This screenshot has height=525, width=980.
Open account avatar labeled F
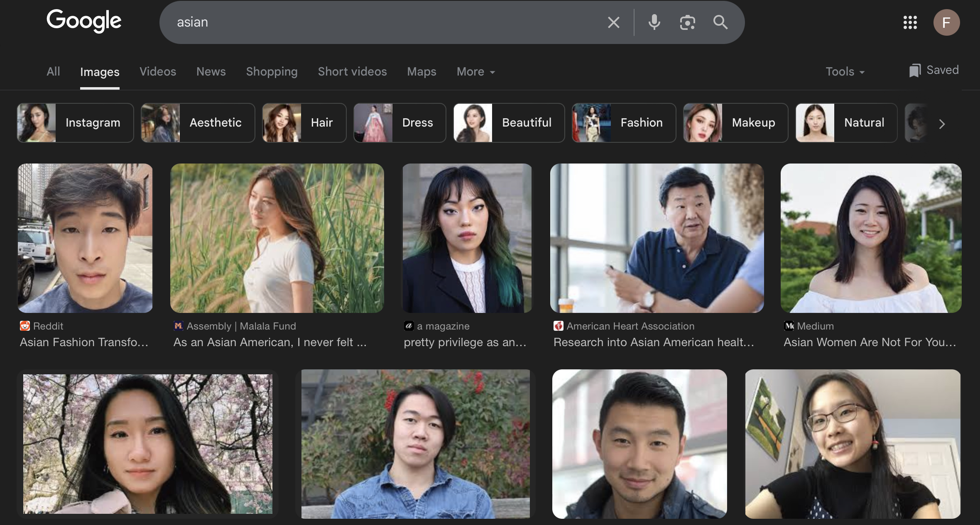(x=946, y=22)
